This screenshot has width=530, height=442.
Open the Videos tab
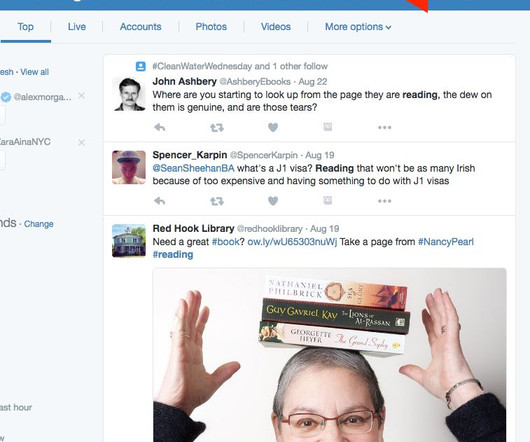tap(275, 27)
